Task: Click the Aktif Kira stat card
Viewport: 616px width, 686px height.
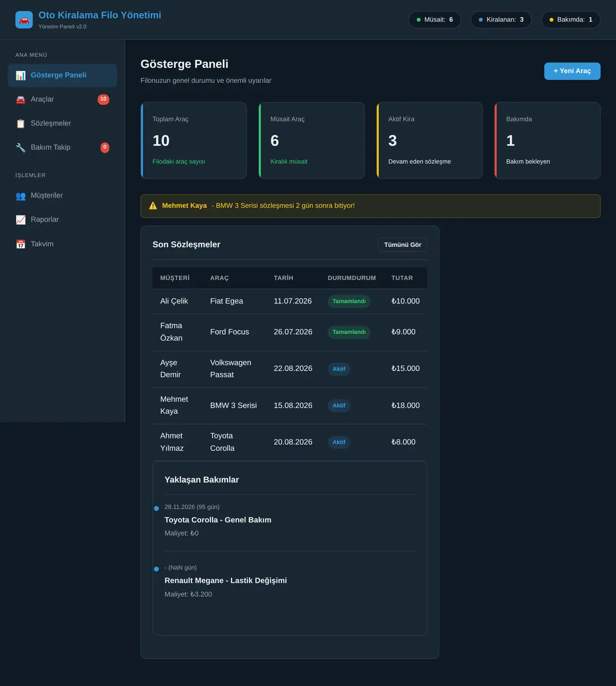Action: 429,141
